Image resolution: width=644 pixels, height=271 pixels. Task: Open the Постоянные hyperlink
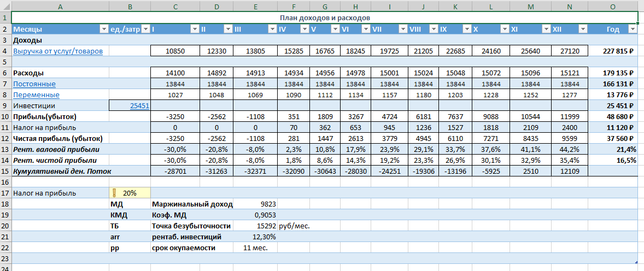coord(34,84)
